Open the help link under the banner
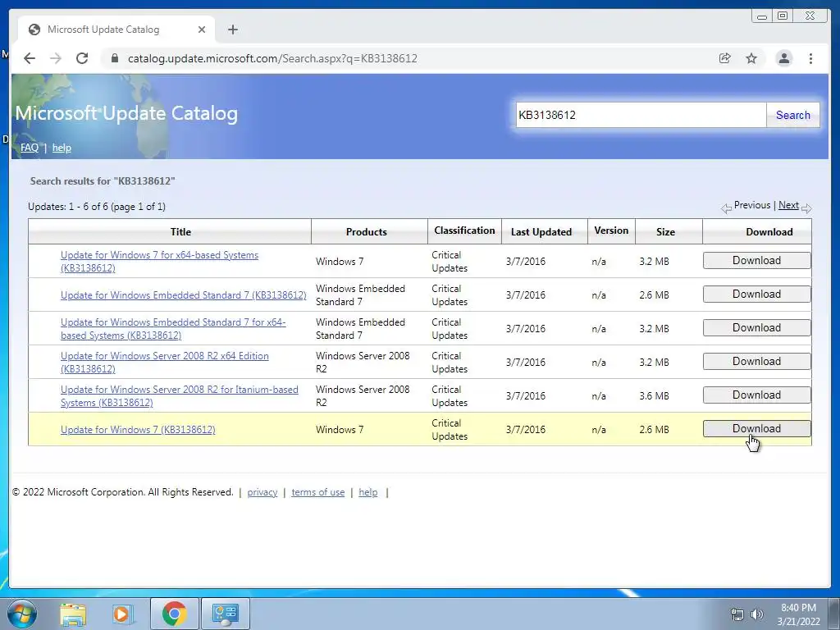 tap(62, 148)
